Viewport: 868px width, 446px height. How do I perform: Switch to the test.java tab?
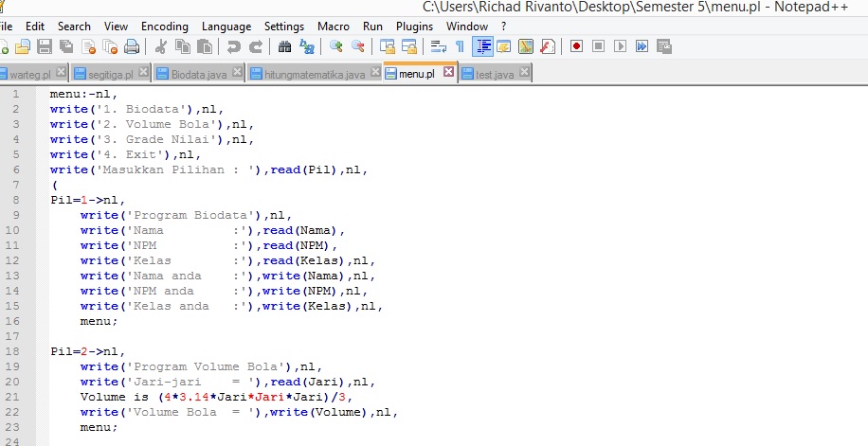pyautogui.click(x=494, y=74)
